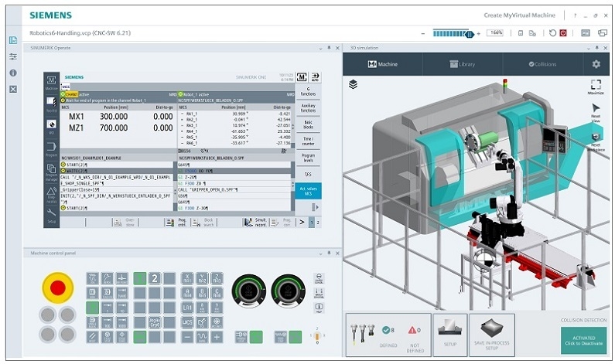Click SAVE IN-PROCESS SETUP button

coord(492,335)
